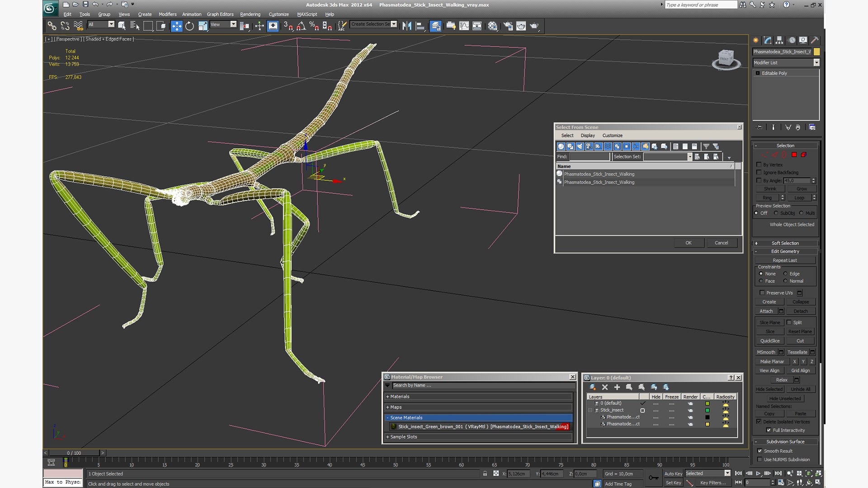The image size is (868, 488).
Task: Enable the By Vertex checkbox
Action: (x=759, y=164)
